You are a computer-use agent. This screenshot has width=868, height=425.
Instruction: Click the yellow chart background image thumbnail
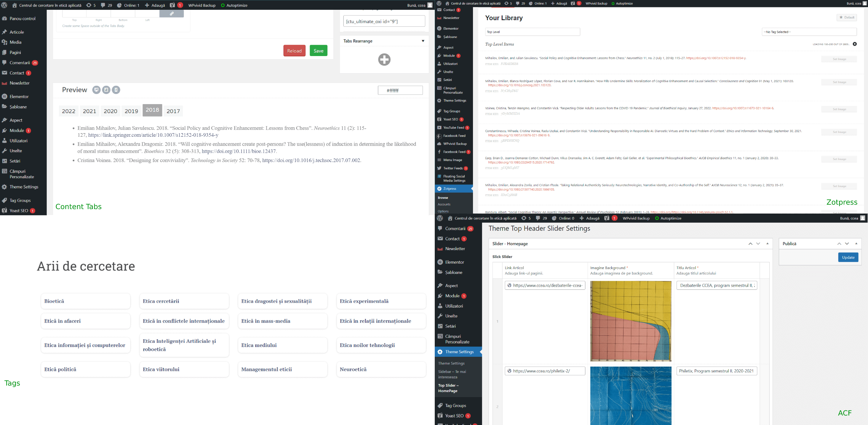630,321
